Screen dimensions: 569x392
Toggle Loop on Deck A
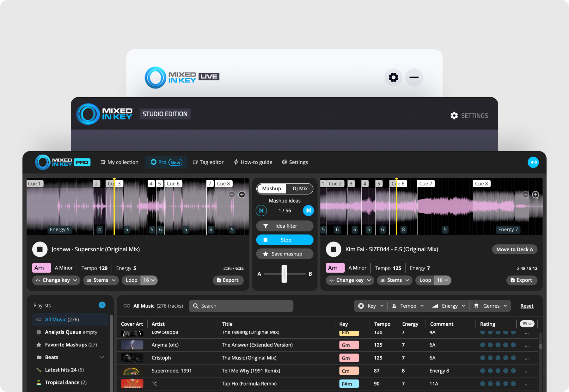132,280
